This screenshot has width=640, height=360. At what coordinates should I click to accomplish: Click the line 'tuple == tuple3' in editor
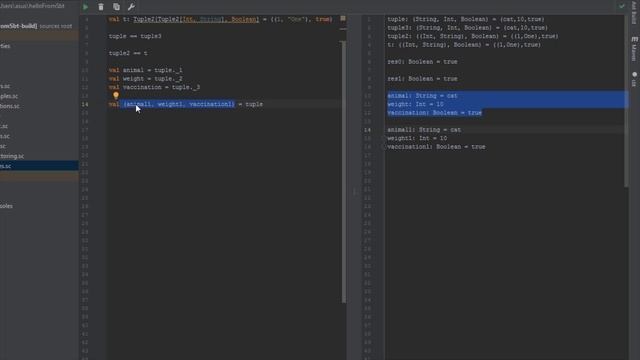135,36
